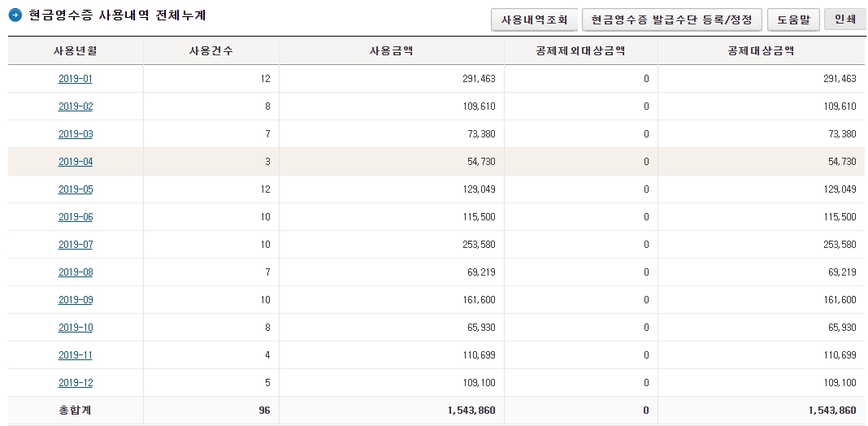Click the 공제제외대상금액 column header

point(580,51)
